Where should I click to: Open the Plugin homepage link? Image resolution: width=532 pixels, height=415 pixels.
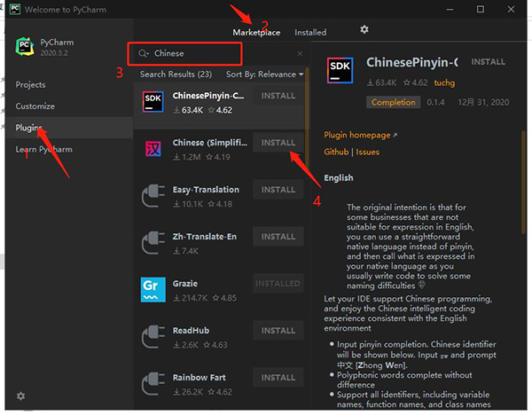[x=357, y=135]
